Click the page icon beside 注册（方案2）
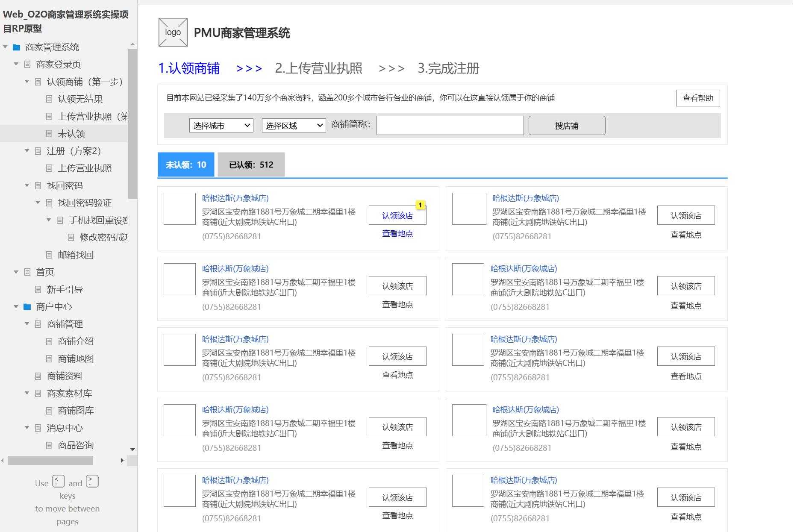This screenshot has height=532, width=809. click(x=38, y=151)
